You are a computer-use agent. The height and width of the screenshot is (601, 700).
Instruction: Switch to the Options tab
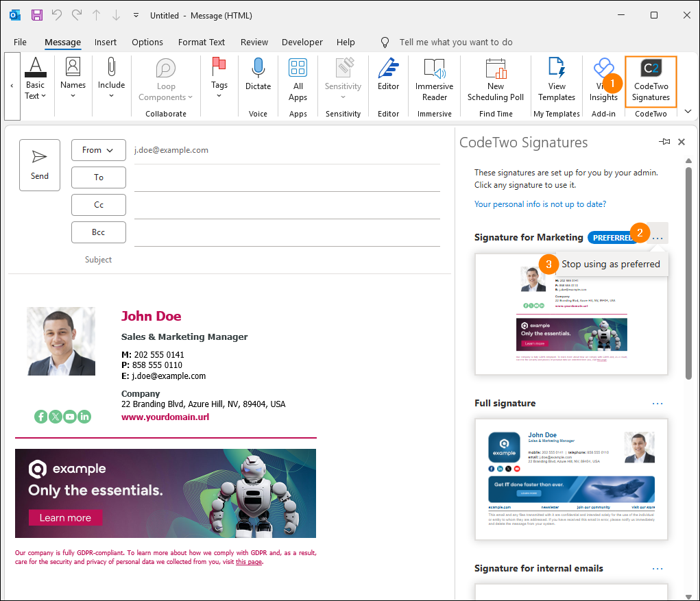[147, 42]
